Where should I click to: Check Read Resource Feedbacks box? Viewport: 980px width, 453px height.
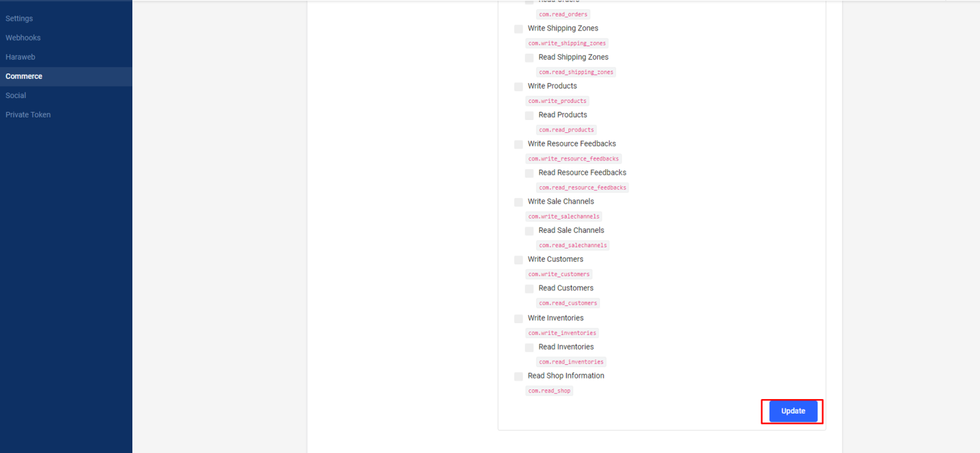click(529, 173)
